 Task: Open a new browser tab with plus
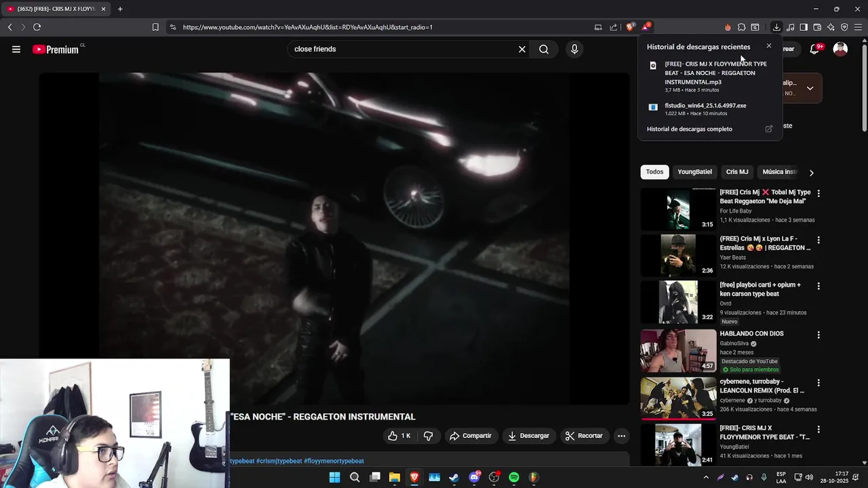pos(120,9)
